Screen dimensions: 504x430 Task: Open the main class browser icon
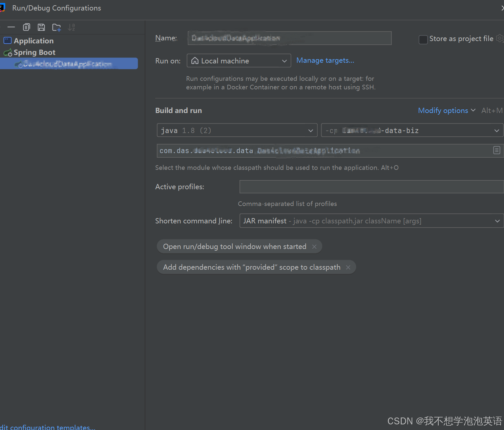pyautogui.click(x=496, y=150)
